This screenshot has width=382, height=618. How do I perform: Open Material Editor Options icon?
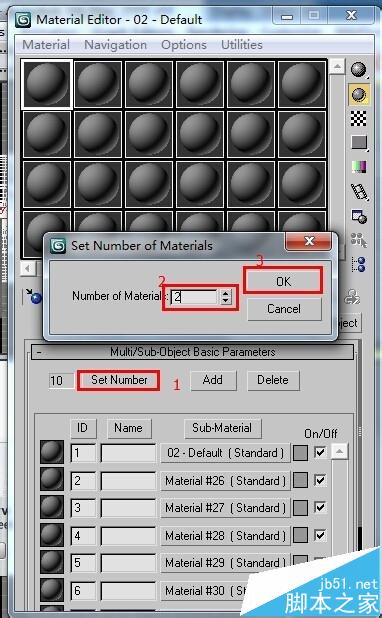tap(359, 216)
